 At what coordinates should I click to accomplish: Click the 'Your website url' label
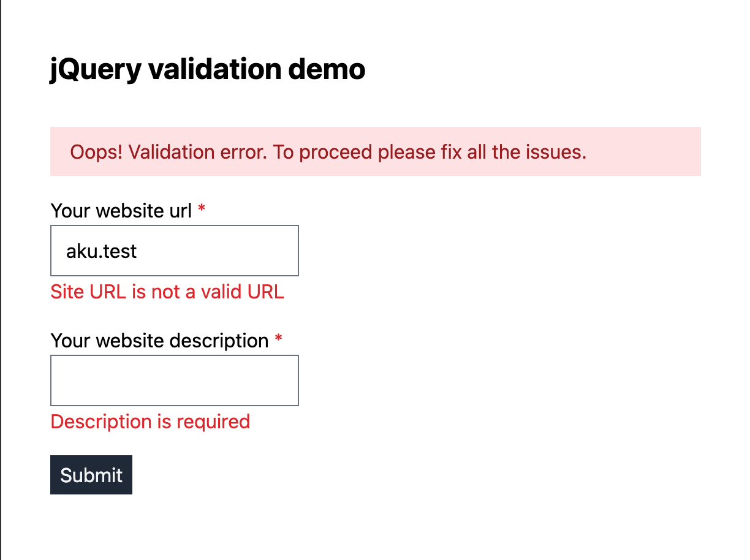click(x=121, y=210)
